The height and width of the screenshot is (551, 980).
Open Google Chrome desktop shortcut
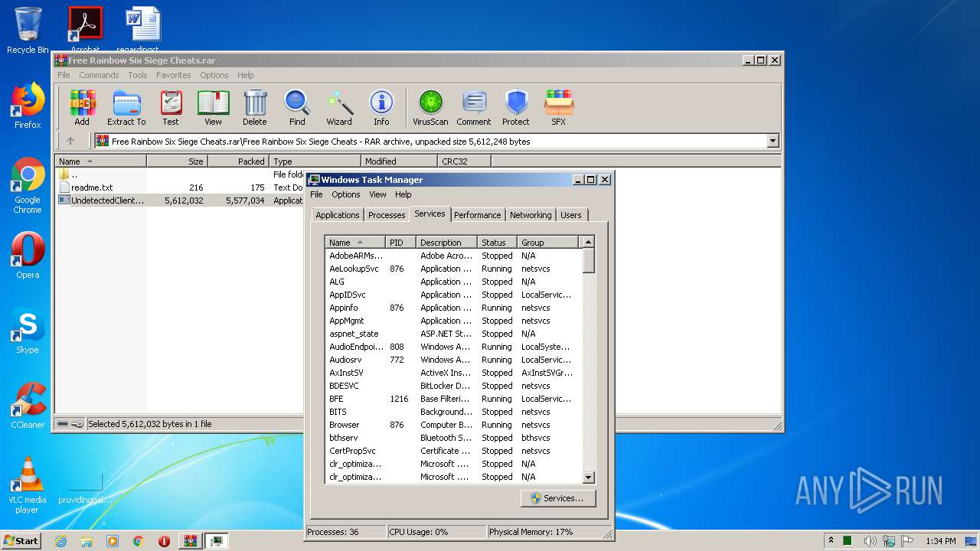click(x=28, y=186)
